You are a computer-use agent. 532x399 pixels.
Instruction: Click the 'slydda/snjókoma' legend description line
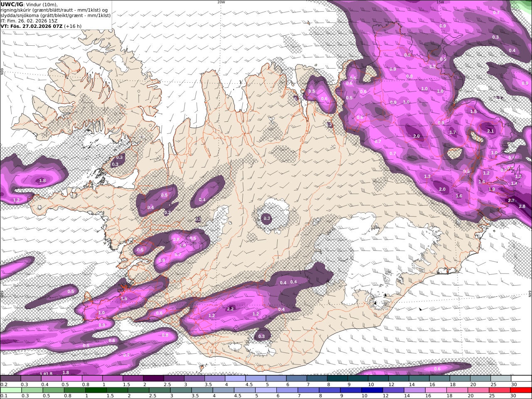56,15
